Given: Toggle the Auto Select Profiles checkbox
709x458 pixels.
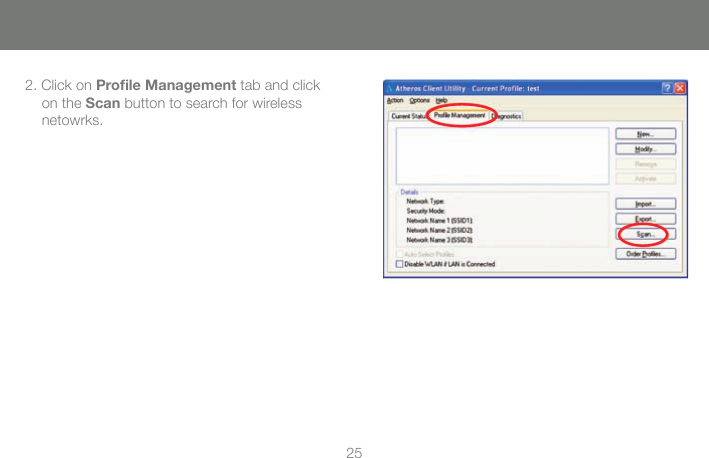Looking at the screenshot, I should 399,254.
